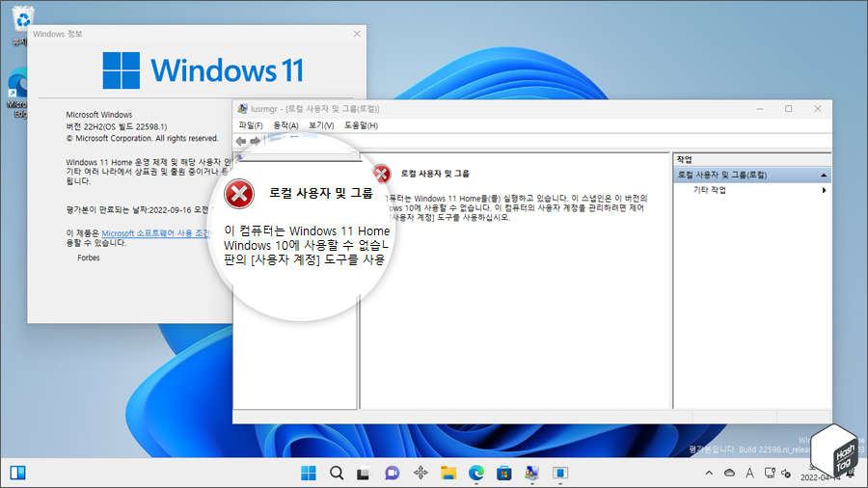Screen dimensions: 868x488
Task: Collapse the 로컬 사용자 및 그룹(로컬) actions section
Action: [824, 175]
